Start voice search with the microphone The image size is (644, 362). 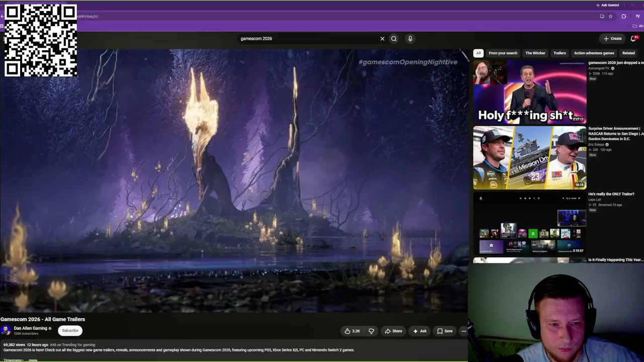coord(410,39)
